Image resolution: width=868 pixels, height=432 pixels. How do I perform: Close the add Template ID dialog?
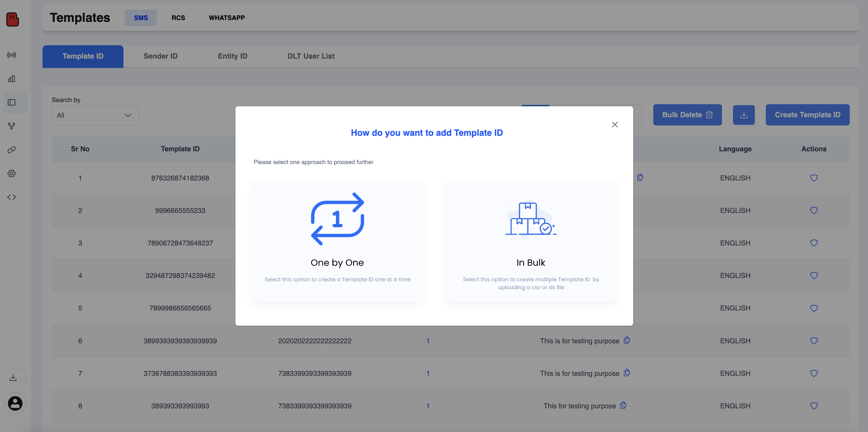click(x=615, y=125)
